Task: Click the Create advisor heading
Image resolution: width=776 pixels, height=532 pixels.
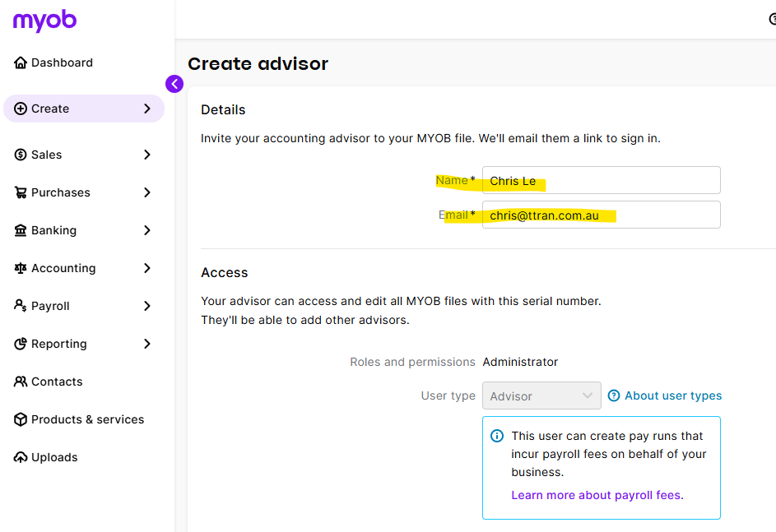Action: point(258,64)
